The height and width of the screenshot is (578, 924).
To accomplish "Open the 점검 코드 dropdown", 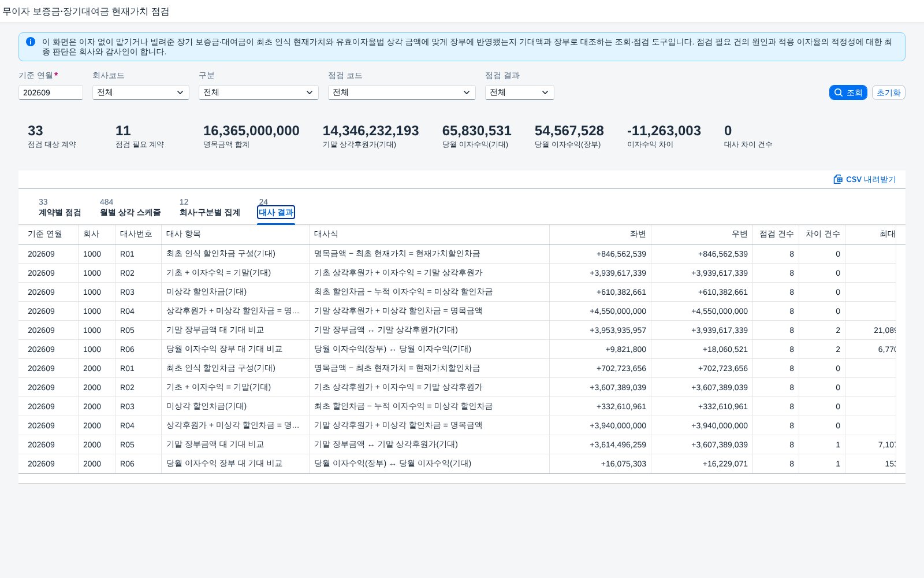I will tap(402, 92).
